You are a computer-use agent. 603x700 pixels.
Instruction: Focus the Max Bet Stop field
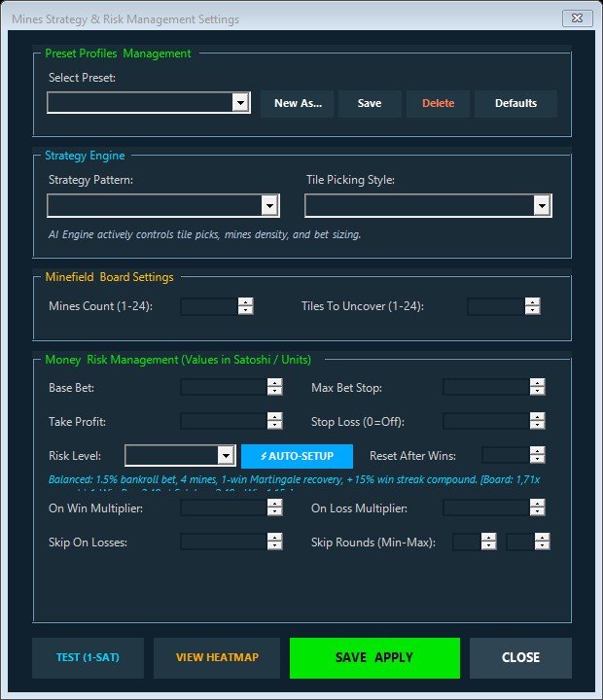pos(486,387)
